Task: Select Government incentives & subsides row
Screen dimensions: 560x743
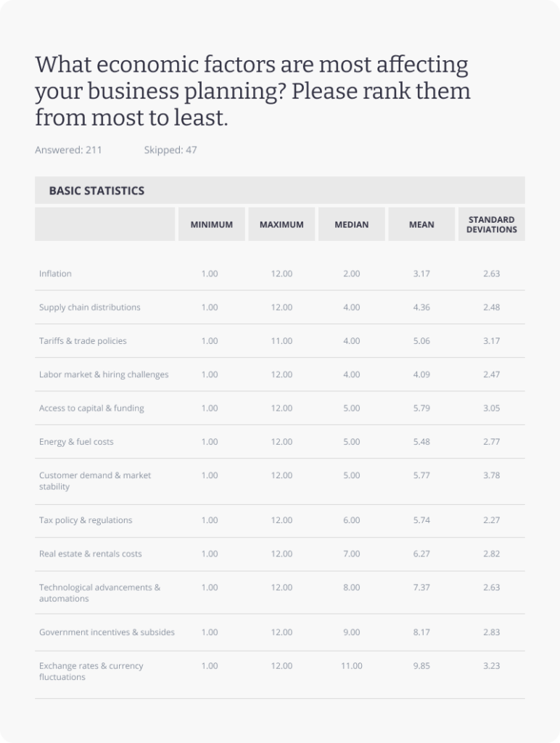Action: [279, 632]
